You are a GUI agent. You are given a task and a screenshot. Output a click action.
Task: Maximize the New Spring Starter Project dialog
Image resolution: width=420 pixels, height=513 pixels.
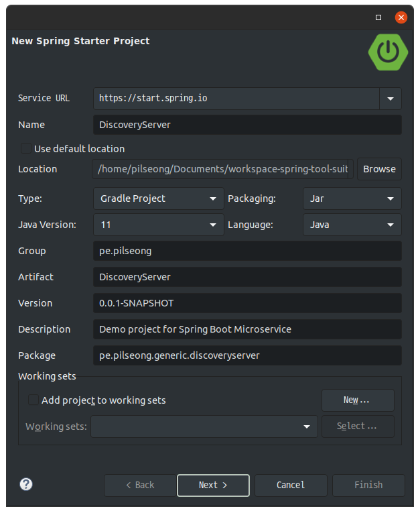(378, 17)
